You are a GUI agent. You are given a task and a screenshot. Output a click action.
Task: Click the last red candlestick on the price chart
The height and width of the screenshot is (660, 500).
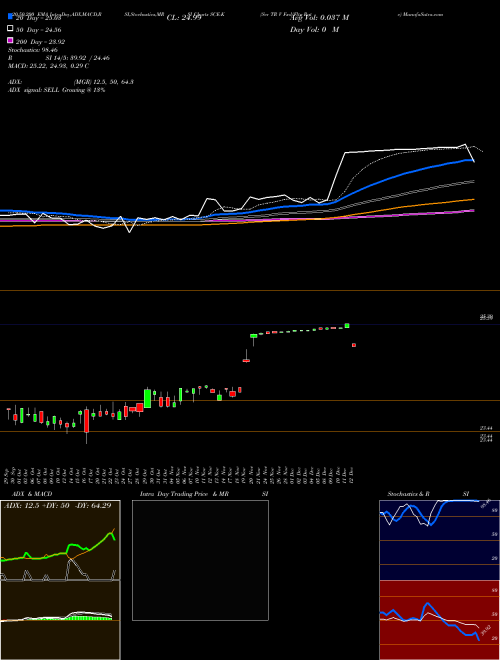pos(354,345)
